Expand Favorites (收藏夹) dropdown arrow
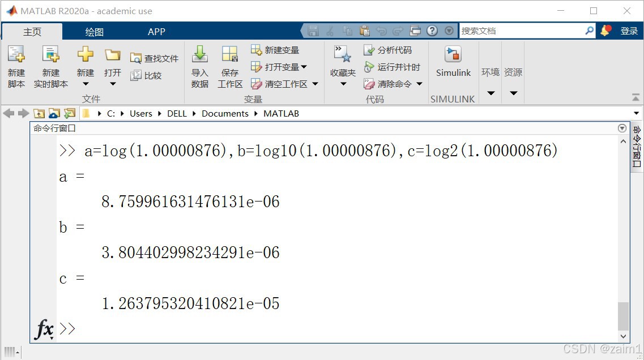Image resolution: width=644 pixels, height=360 pixels. tap(343, 84)
